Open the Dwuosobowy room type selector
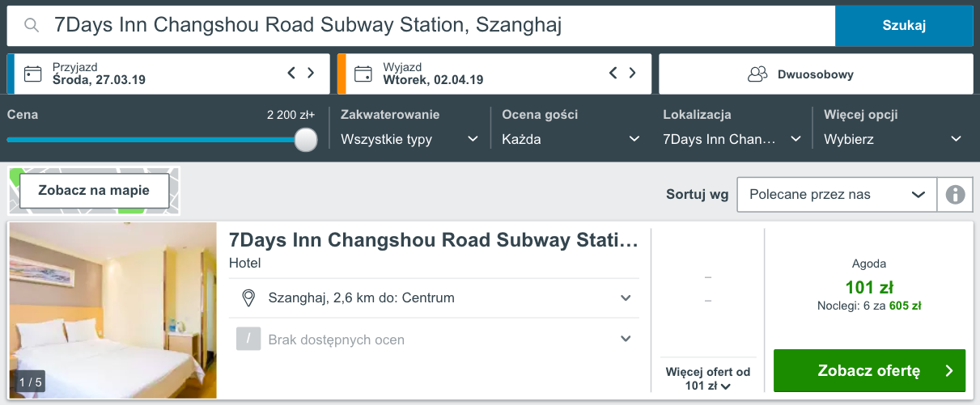The image size is (980, 405). [x=816, y=74]
